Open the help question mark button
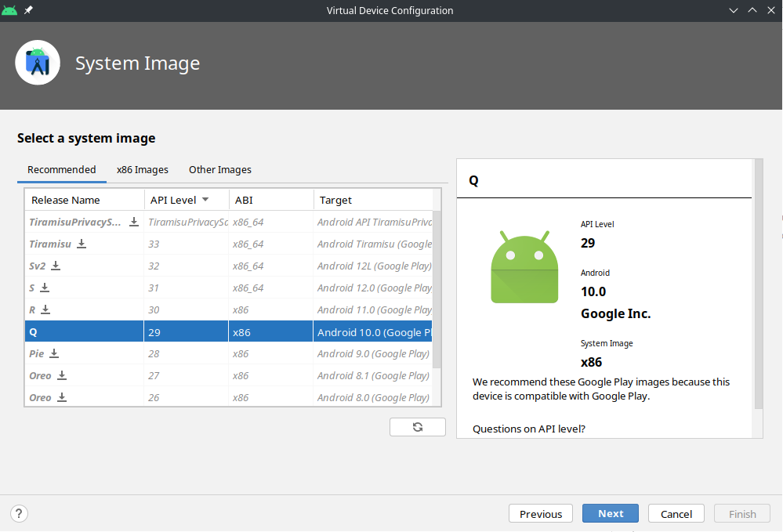 point(20,514)
